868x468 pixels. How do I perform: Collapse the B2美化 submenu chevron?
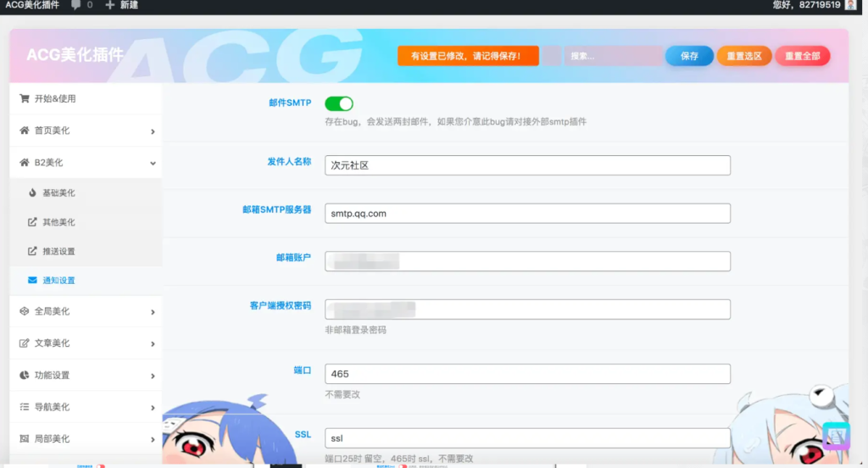153,164
